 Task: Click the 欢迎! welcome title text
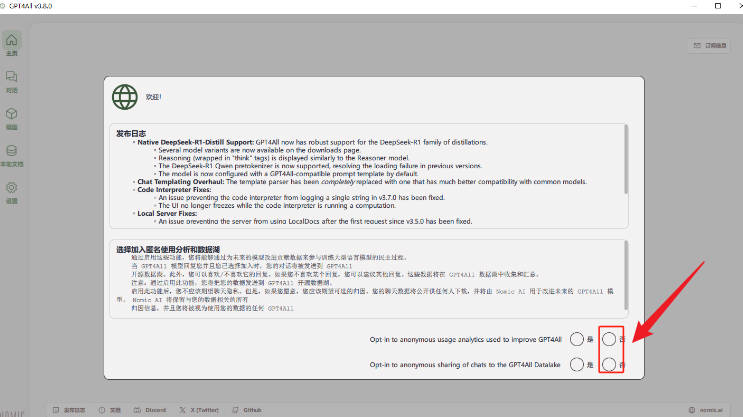click(x=153, y=97)
